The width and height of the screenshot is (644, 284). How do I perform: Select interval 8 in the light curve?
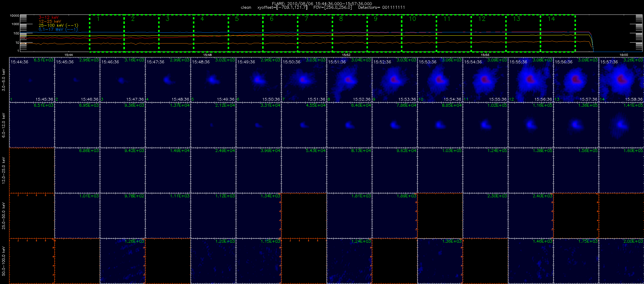[x=350, y=33]
